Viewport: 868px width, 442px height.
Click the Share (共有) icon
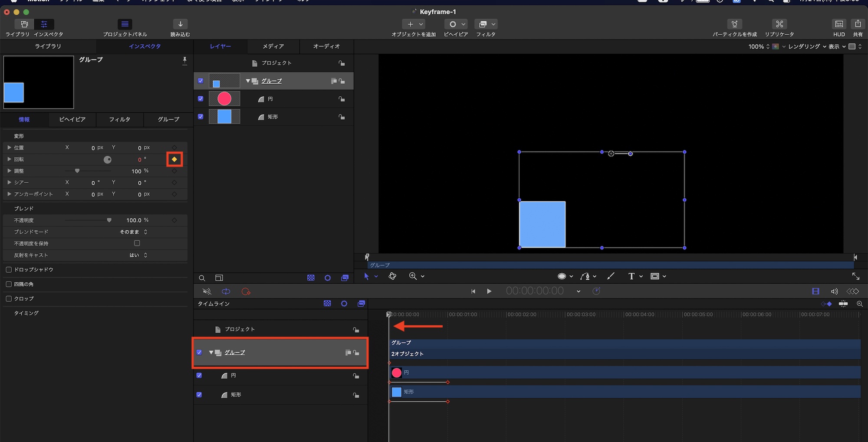(858, 24)
